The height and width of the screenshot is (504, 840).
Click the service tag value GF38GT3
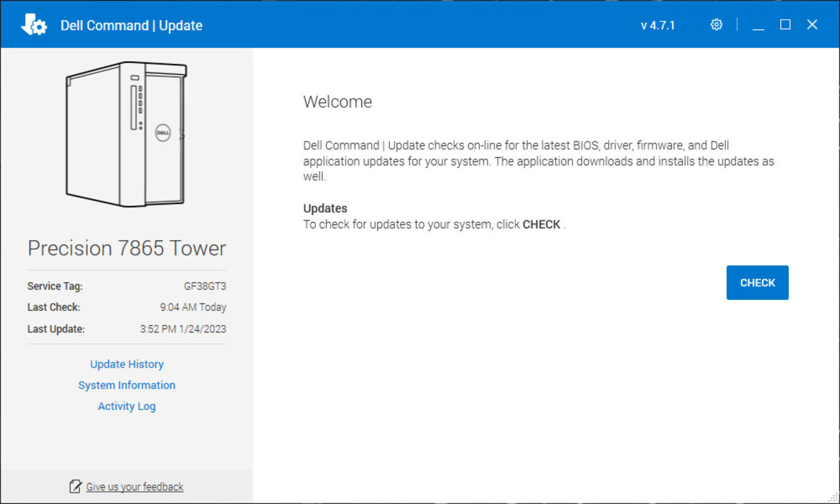(205, 286)
